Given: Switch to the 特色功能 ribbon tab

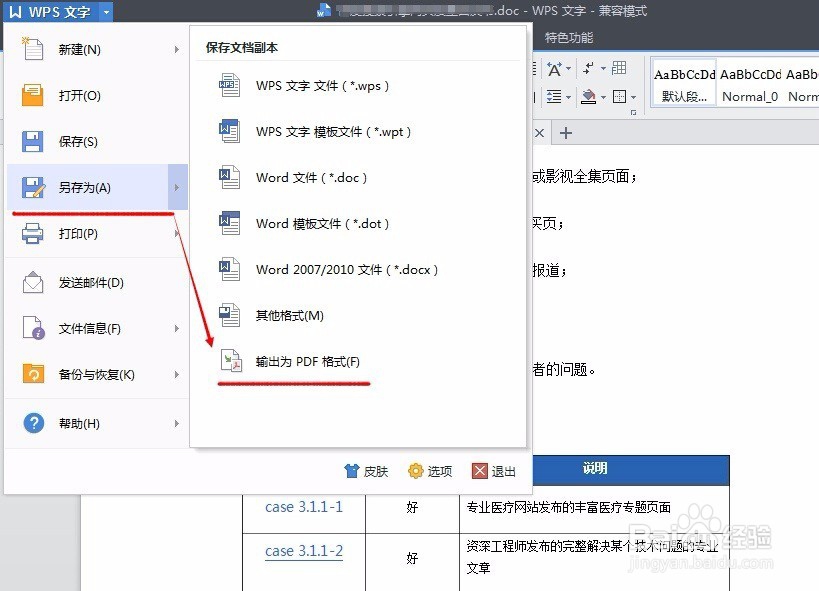Looking at the screenshot, I should coord(569,38).
